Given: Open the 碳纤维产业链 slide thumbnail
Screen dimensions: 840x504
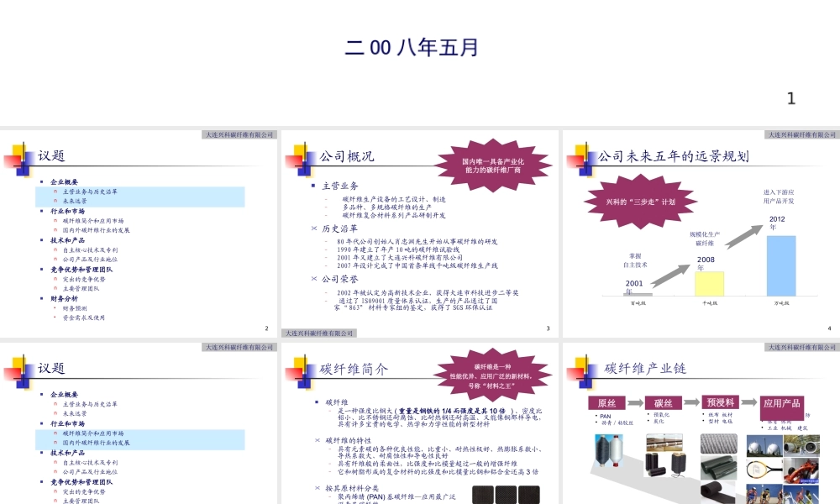Looking at the screenshot, I should point(701,423).
